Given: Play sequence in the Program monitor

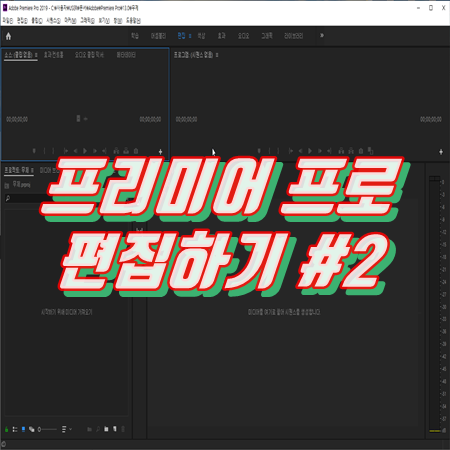Looking at the screenshot, I should [x=310, y=151].
